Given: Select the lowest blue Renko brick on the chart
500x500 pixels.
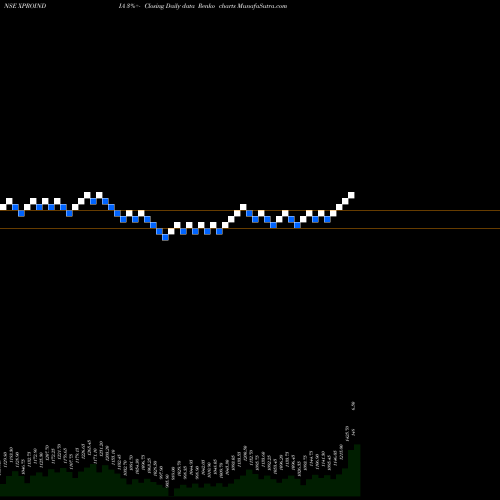Looking at the screenshot, I should coord(165,237).
